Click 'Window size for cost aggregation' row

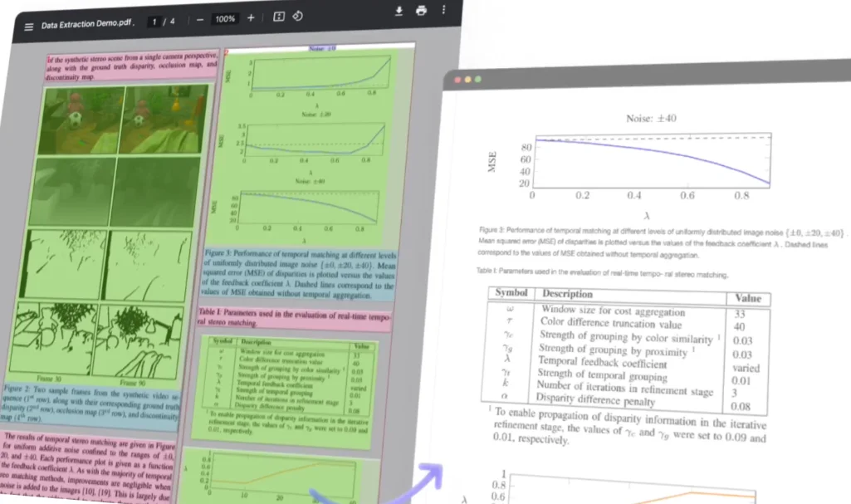coord(614,311)
